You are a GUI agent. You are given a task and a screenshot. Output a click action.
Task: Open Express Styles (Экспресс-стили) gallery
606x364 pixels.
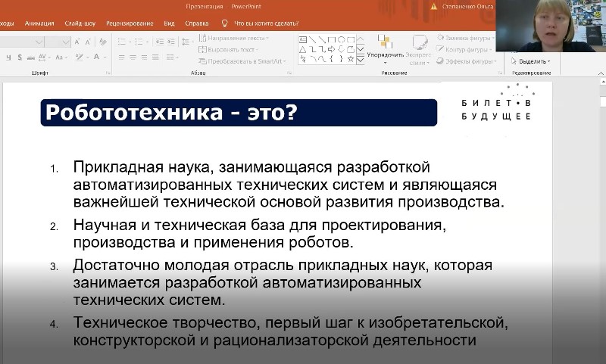[418, 49]
